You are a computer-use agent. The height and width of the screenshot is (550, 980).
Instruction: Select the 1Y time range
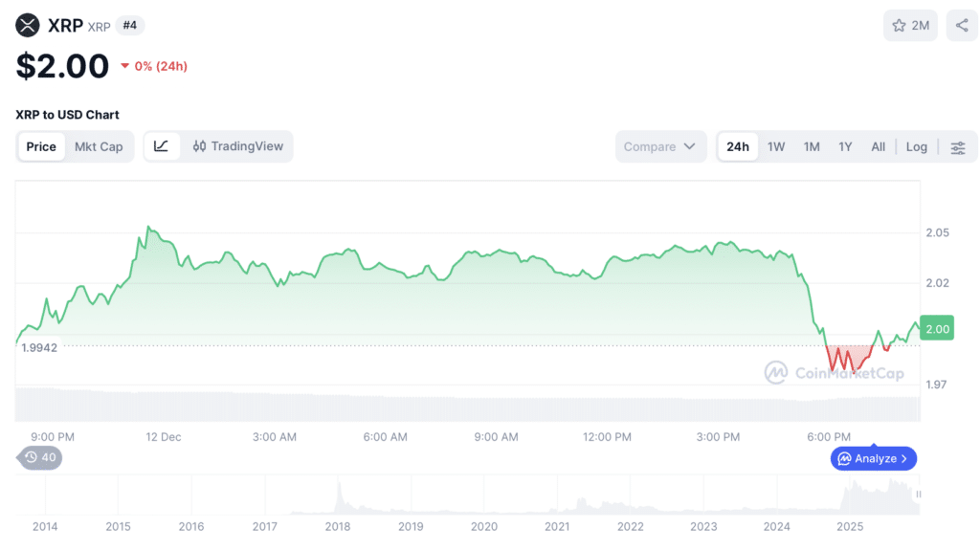pos(845,147)
